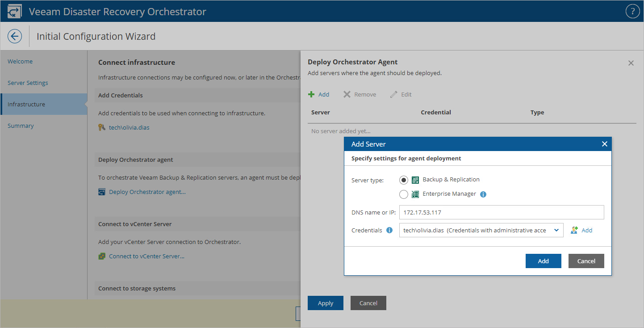
Task: Click the add credentials user icon
Action: [574, 230]
